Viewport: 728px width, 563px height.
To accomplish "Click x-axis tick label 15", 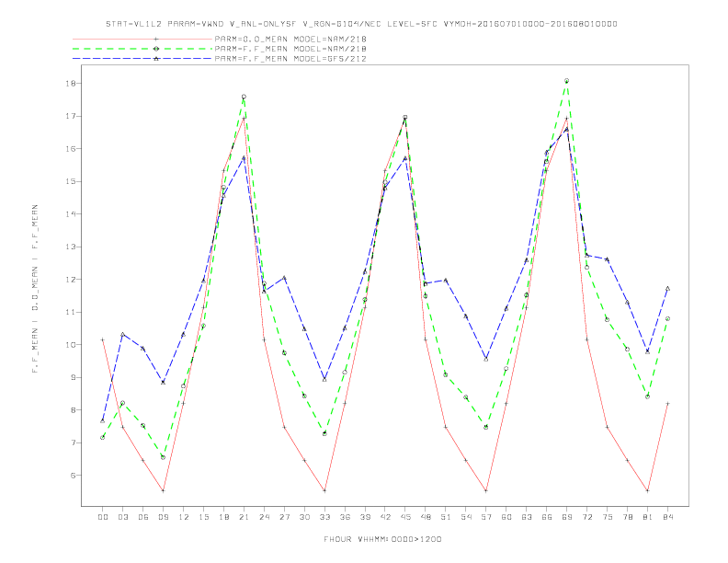I will [x=203, y=517].
